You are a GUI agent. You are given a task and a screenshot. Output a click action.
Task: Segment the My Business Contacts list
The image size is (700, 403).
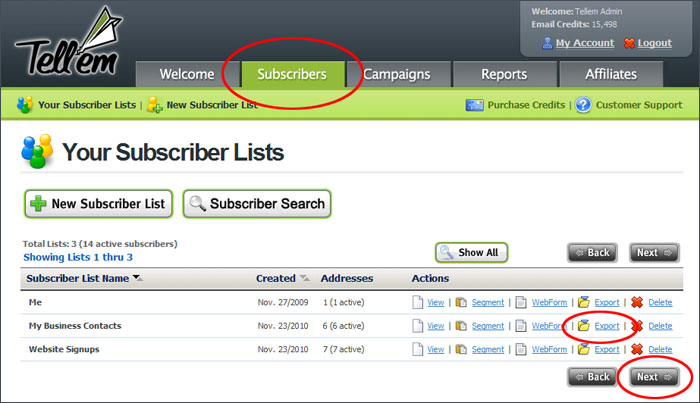[x=488, y=326]
